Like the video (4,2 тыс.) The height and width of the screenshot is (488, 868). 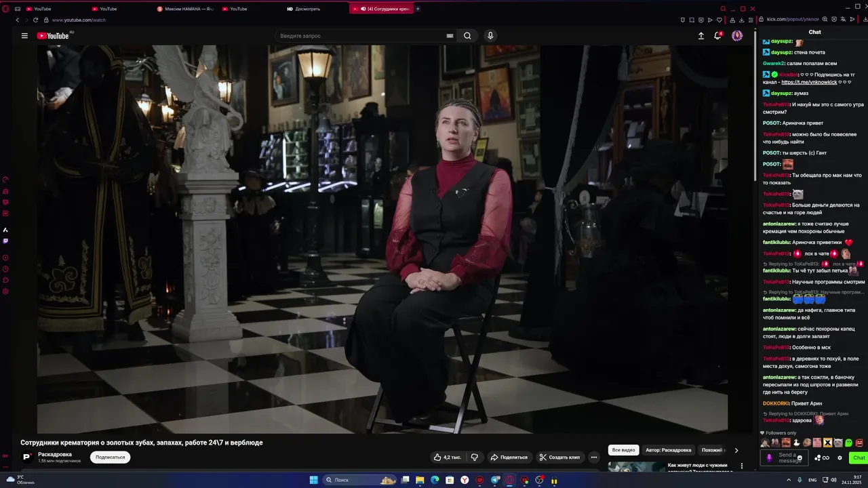tap(448, 457)
